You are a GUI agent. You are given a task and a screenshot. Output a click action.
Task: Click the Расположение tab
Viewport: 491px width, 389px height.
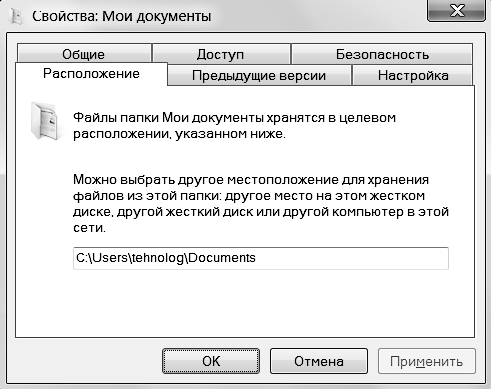[x=91, y=74]
